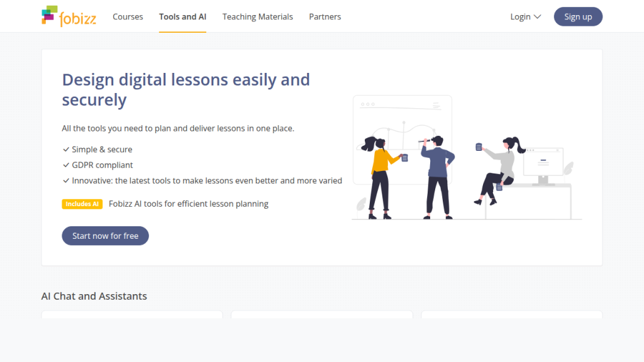This screenshot has height=362, width=644.
Task: Click the yellow Includes AI badge
Action: [82, 204]
